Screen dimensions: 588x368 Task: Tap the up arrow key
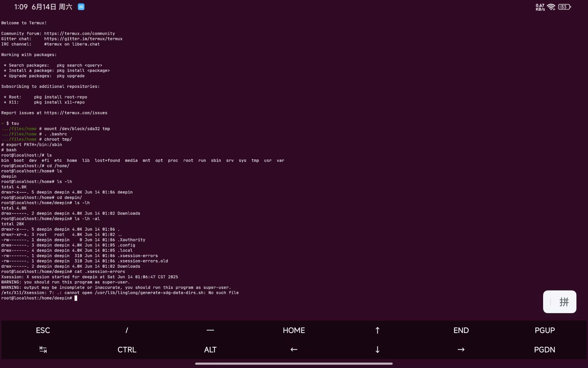(377, 330)
